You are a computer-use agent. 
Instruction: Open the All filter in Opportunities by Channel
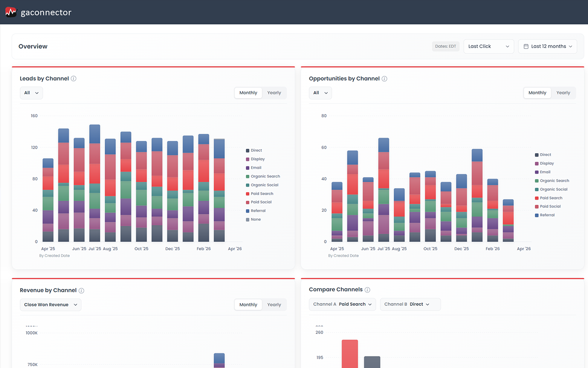(x=320, y=93)
